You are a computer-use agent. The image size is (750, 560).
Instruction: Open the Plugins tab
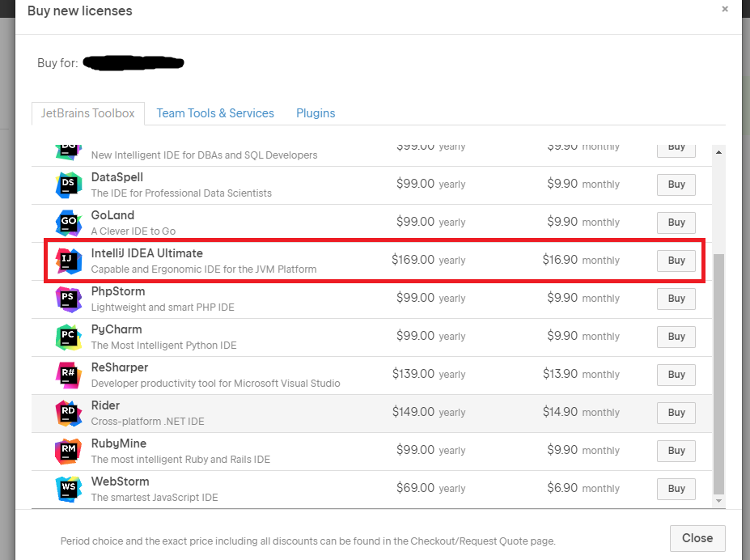click(316, 113)
